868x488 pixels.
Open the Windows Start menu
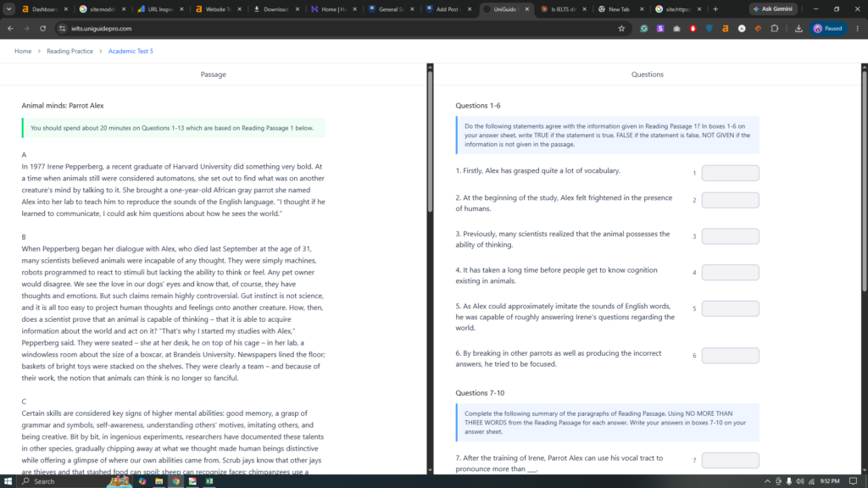click(x=8, y=481)
